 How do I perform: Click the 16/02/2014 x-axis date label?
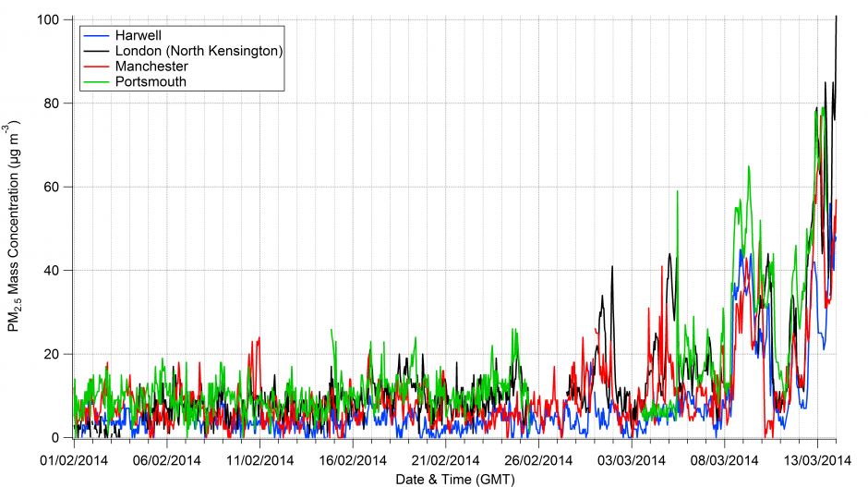point(353,461)
